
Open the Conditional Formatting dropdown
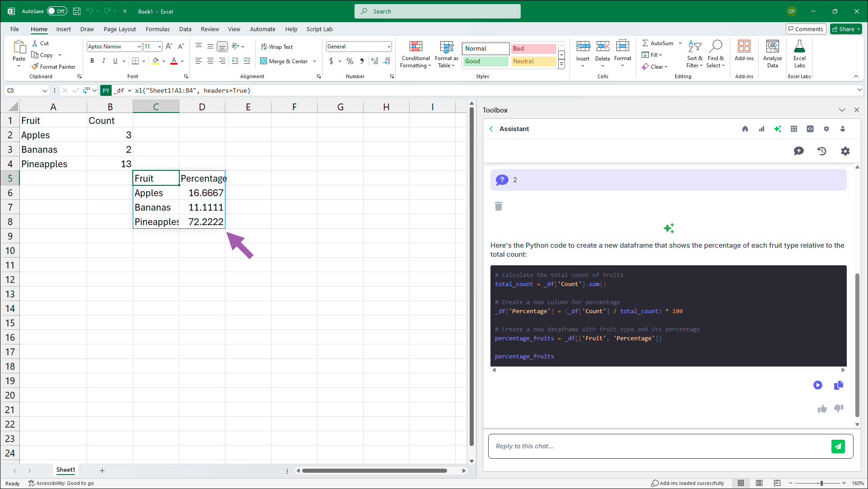click(415, 53)
